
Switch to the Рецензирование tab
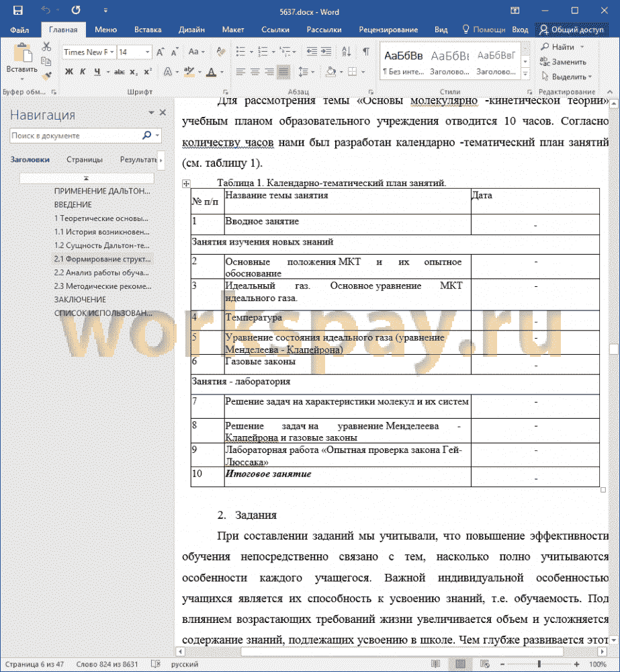388,30
